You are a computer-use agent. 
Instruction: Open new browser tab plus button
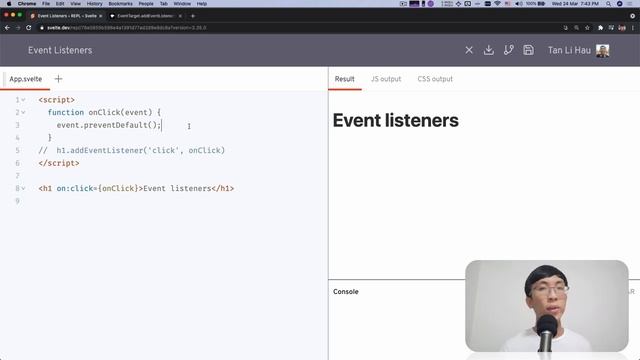point(193,16)
